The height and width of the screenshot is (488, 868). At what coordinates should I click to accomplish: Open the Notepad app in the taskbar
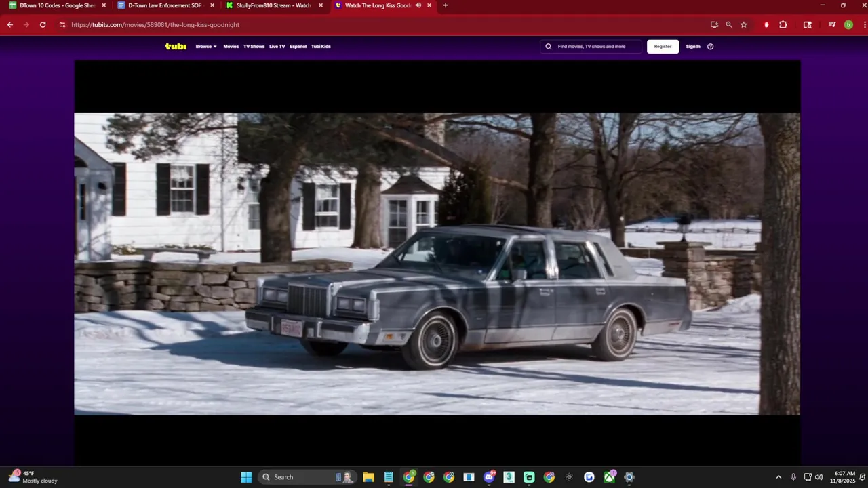pyautogui.click(x=389, y=477)
